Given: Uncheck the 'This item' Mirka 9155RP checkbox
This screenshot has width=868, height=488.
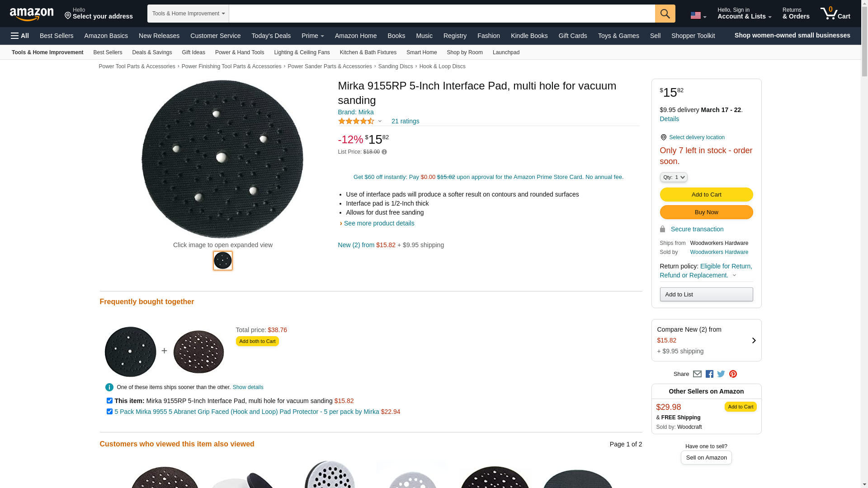Looking at the screenshot, I should pyautogui.click(x=109, y=401).
